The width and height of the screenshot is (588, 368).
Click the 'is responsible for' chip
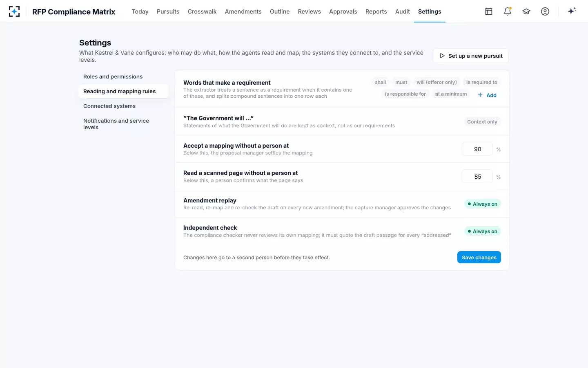(x=405, y=94)
